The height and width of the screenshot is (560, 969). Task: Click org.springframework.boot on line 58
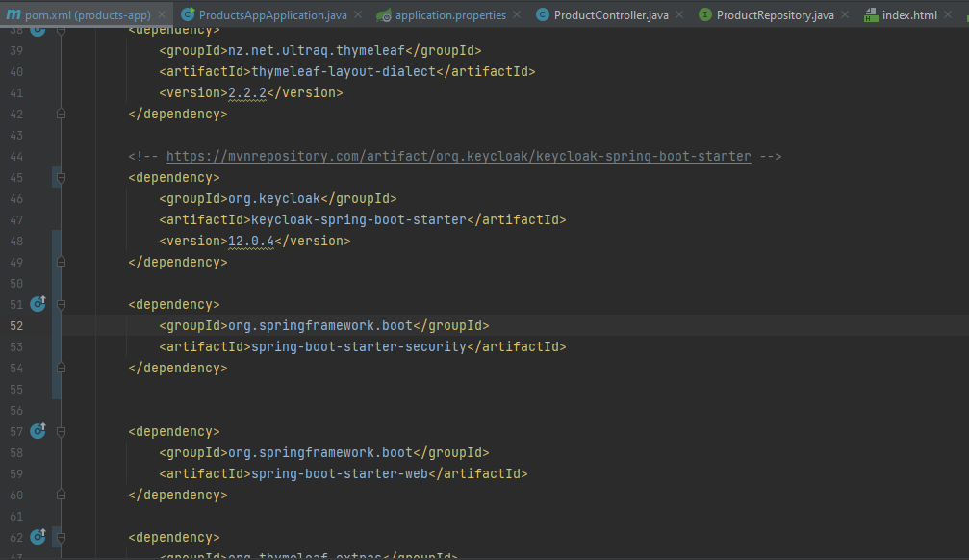click(x=320, y=452)
